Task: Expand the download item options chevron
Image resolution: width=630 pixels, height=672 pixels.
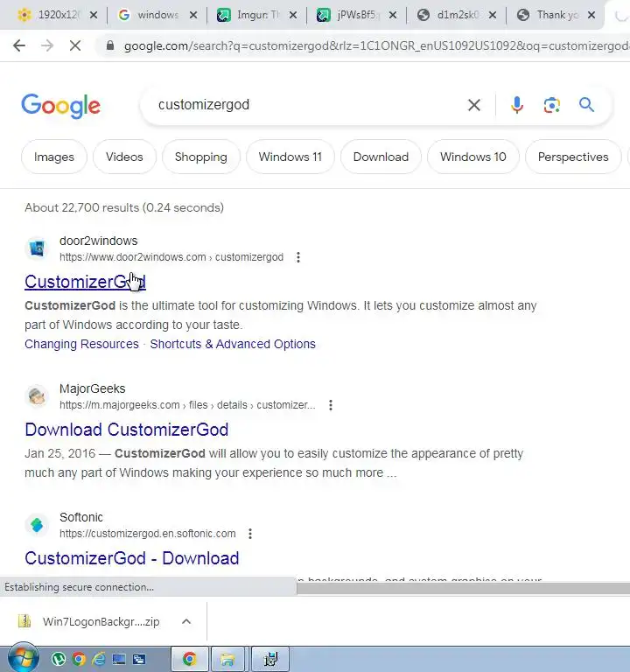Action: pyautogui.click(x=186, y=621)
